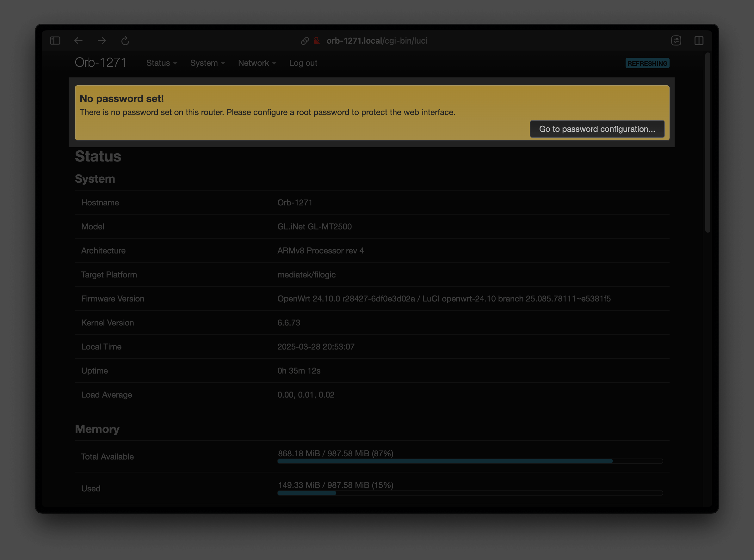Open the split view icon

[x=699, y=41]
